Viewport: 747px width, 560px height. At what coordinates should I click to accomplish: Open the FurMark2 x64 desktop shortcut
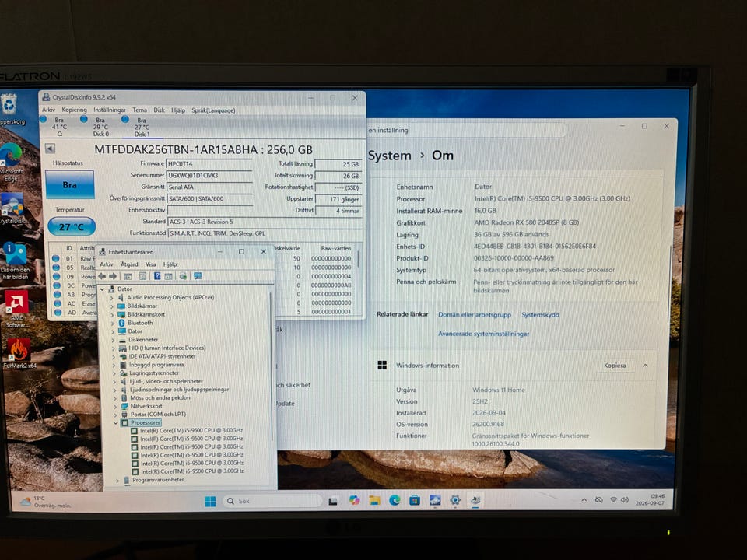coord(19,353)
